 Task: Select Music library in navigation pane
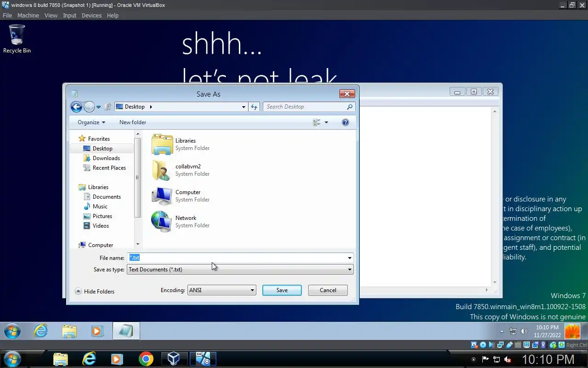click(x=96, y=207)
